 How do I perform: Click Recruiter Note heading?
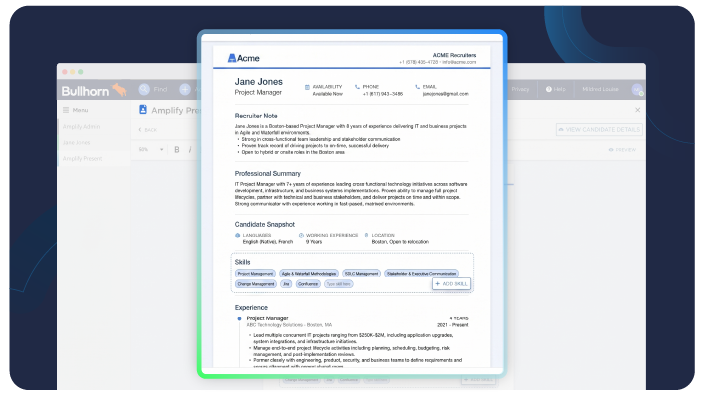point(256,116)
